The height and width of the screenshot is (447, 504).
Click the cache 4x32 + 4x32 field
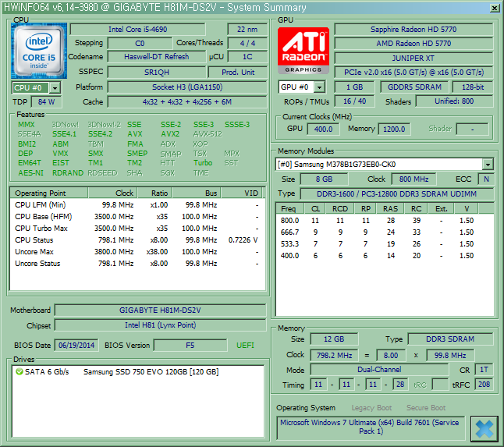tap(187, 102)
